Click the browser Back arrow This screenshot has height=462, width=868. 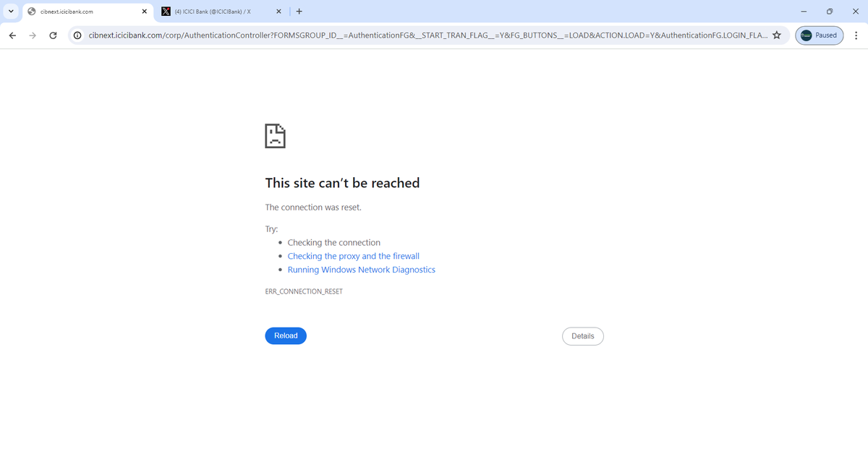(x=12, y=35)
